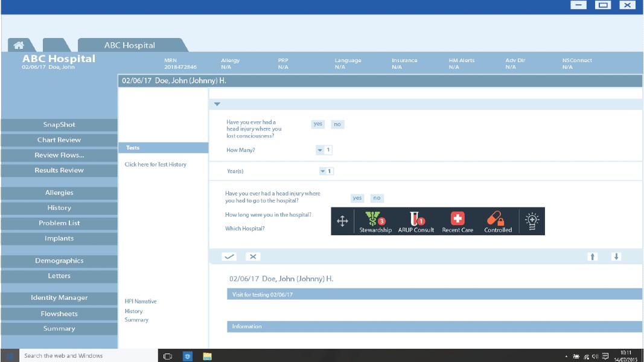
Task: Click the Recent Care icon
Action: pyautogui.click(x=457, y=219)
